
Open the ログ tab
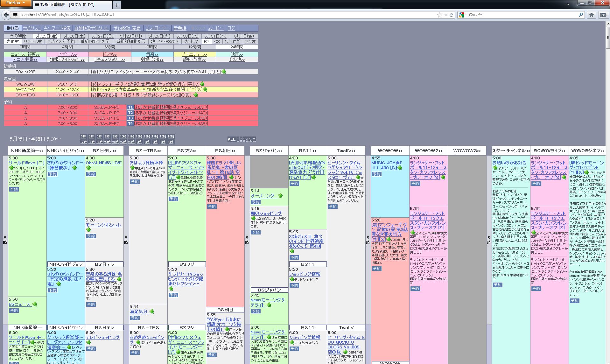coord(231,28)
